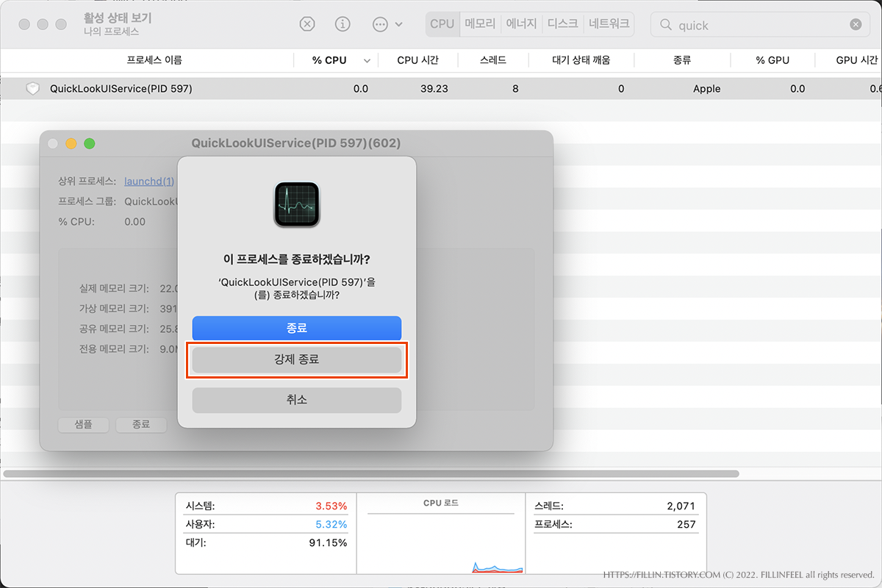This screenshot has height=588, width=882.
Task: Click the % CPU 0.00 value in info window
Action: tap(135, 222)
